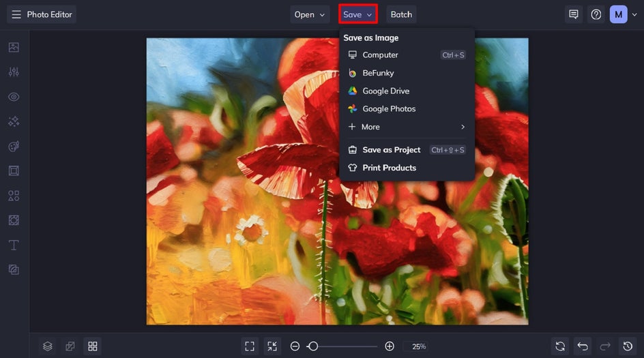Open the Textures tool in sidebar
This screenshot has height=358, width=644.
pyautogui.click(x=14, y=270)
